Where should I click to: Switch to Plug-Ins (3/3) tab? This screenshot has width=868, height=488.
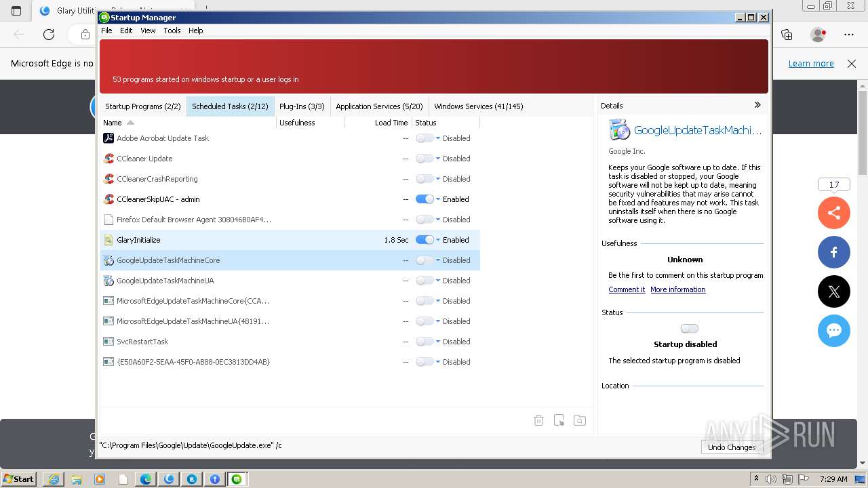coord(302,106)
